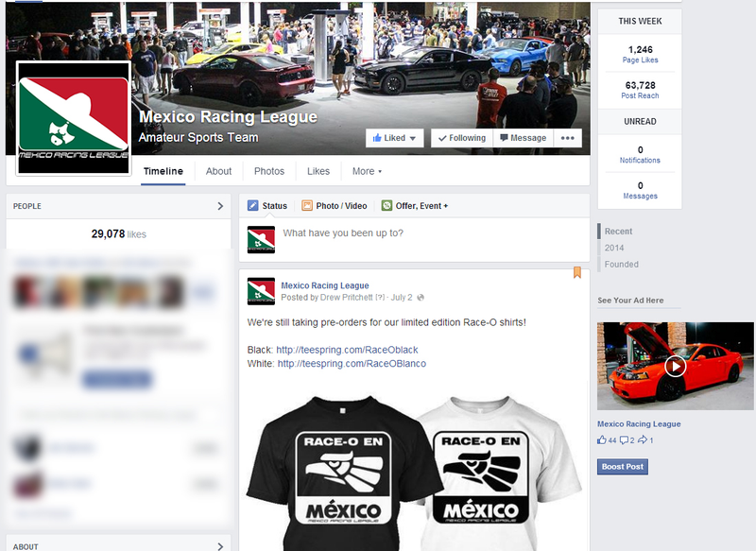Open the About tab
Viewport: 756px width, 551px height.
point(218,171)
